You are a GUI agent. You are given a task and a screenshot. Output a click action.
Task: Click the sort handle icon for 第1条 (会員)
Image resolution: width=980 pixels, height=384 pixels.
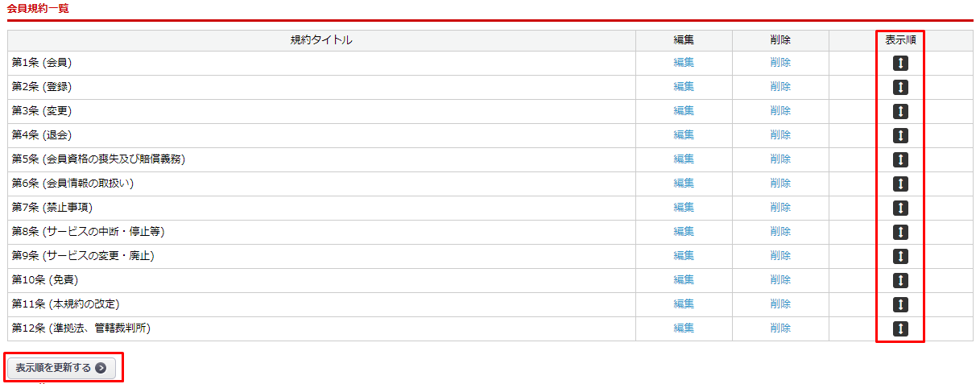900,64
